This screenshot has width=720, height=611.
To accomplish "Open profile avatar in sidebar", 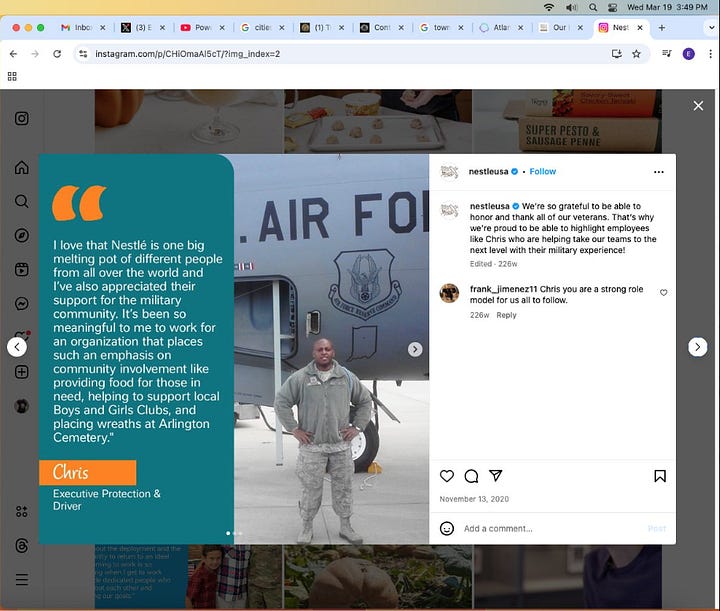I will coord(22,406).
